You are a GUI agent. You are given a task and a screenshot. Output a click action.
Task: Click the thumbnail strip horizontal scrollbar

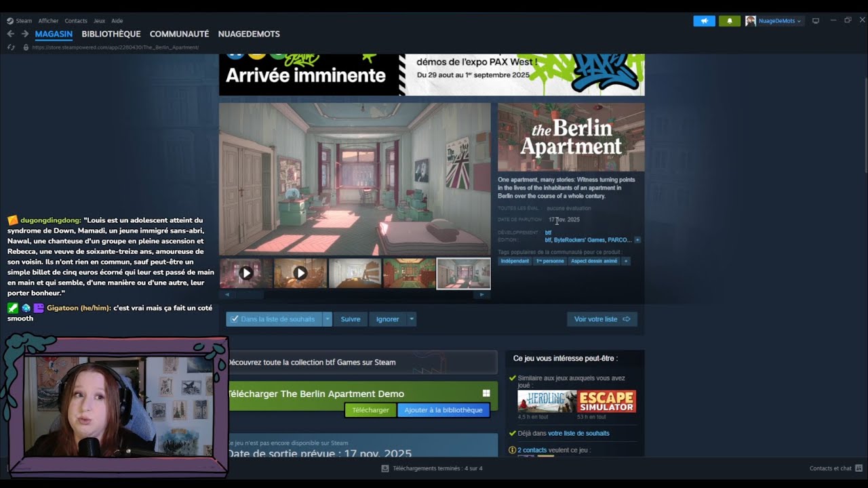click(x=355, y=295)
